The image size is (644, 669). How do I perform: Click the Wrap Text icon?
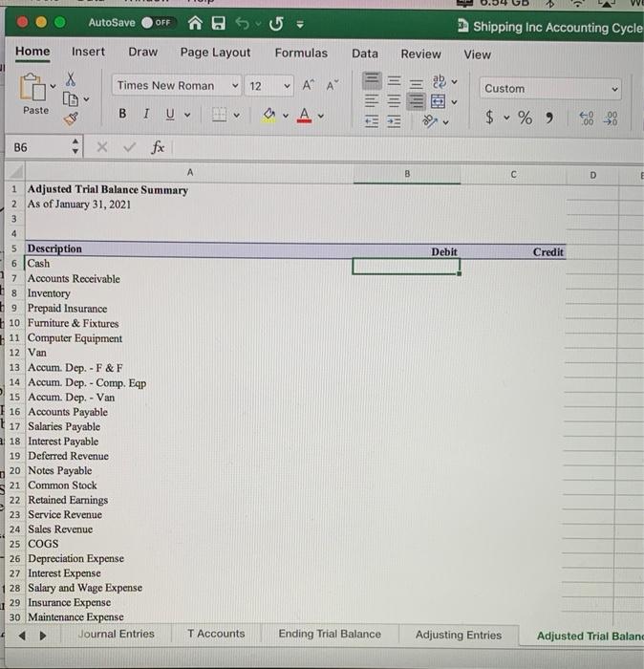(439, 81)
